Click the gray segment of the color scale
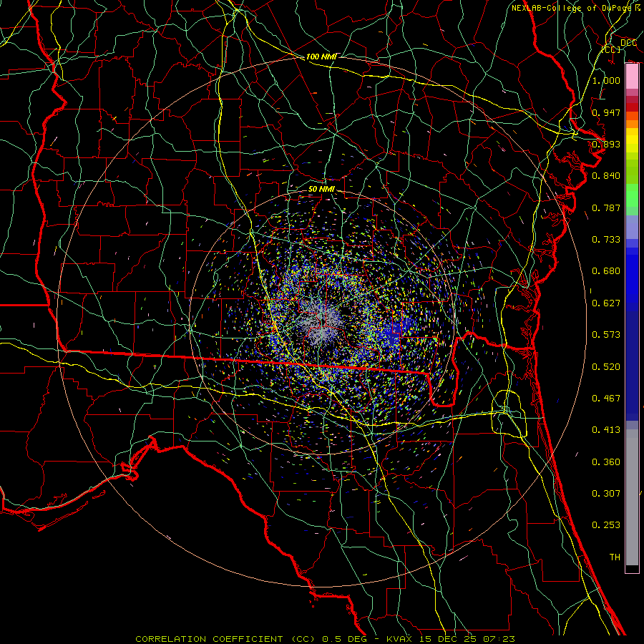Screen dimensions: 644x644 coord(632,497)
